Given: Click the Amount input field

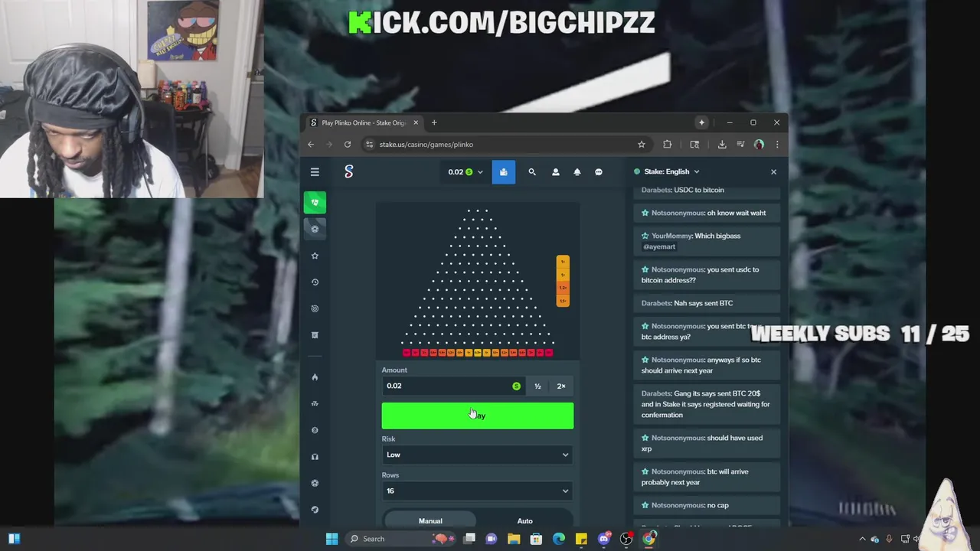Looking at the screenshot, I should pos(453,386).
